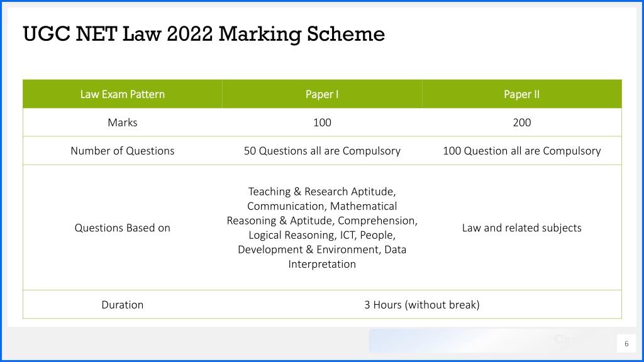Click the faded watermark banner at bottom

tap(489, 341)
